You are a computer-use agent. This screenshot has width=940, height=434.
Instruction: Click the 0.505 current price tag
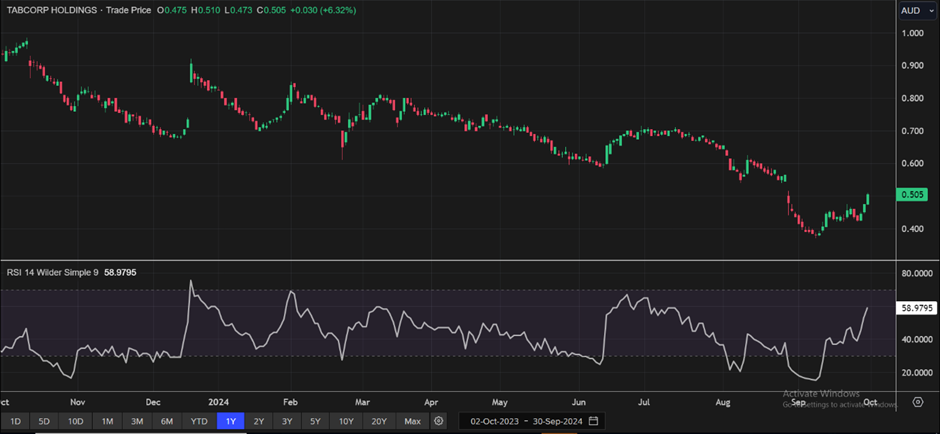point(911,194)
